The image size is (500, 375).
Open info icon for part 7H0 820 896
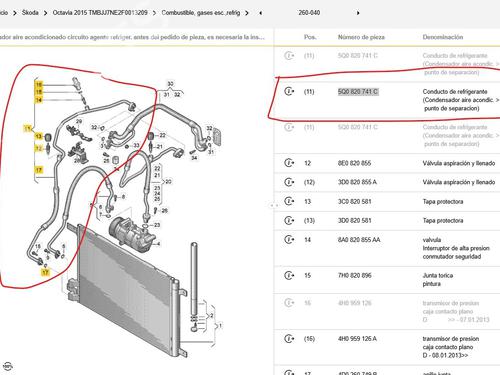pyautogui.click(x=289, y=275)
